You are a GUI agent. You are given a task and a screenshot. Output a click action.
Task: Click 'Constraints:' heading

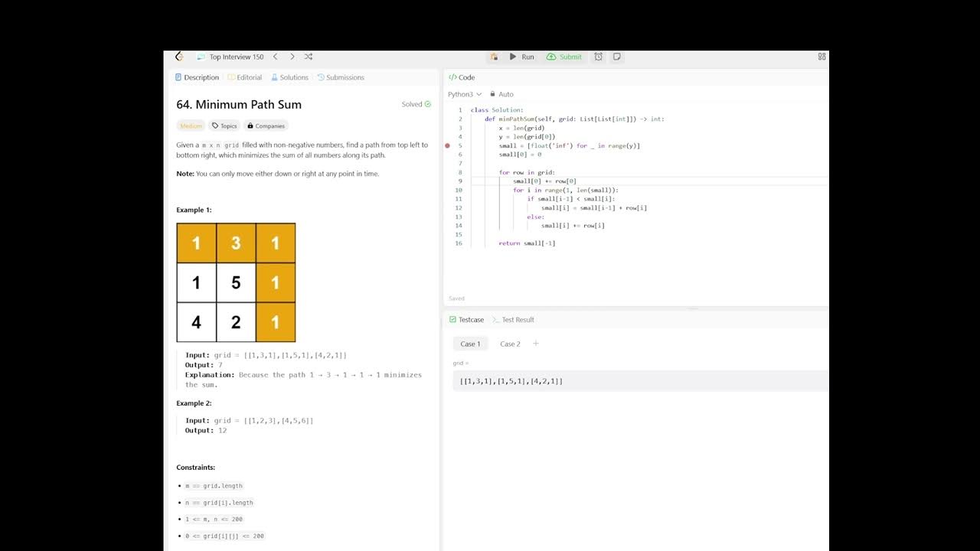(x=196, y=468)
